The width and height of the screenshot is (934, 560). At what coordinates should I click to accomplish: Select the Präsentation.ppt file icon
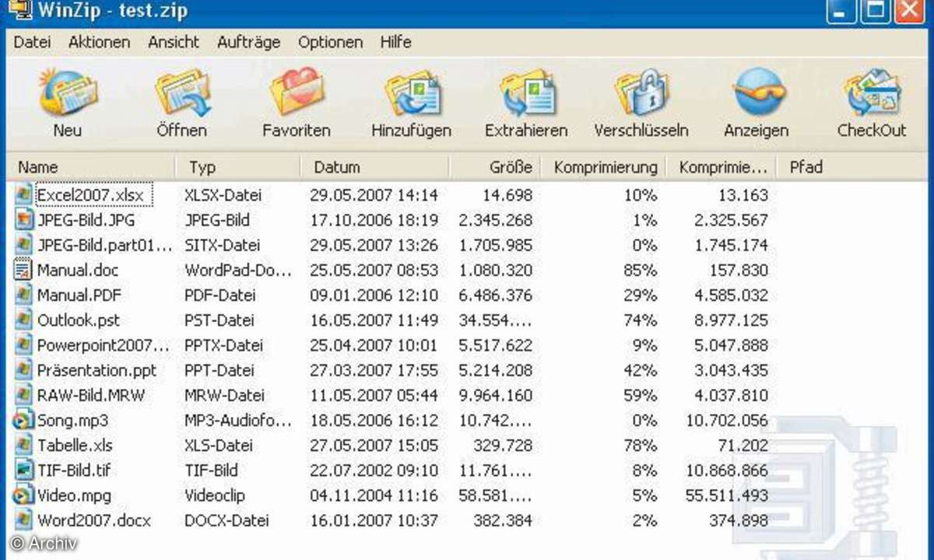tap(23, 370)
